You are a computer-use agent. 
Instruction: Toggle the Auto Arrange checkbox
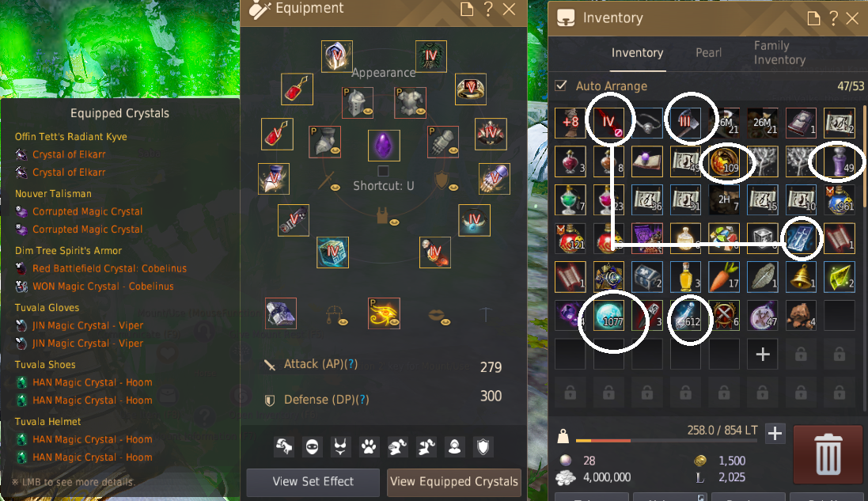click(561, 85)
